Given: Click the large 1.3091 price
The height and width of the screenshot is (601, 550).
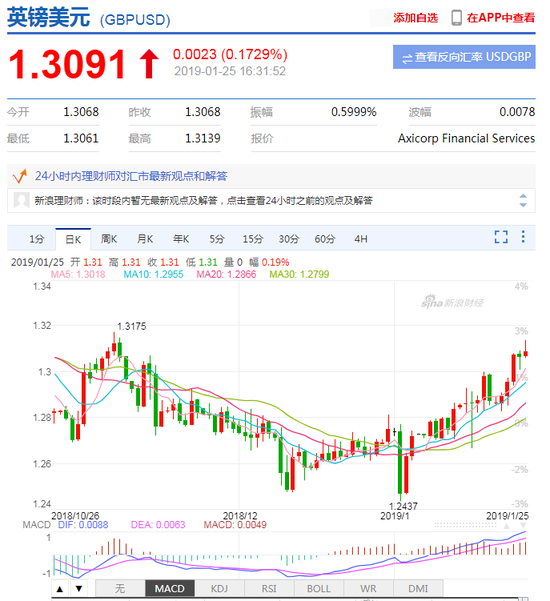Looking at the screenshot, I should [67, 64].
